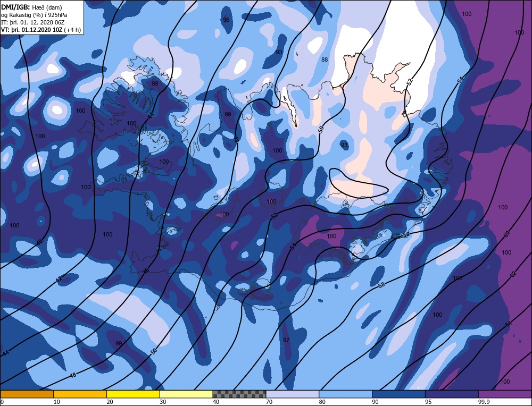
Task: Click the purple above-99.9 legend swatch
Action: (505, 394)
